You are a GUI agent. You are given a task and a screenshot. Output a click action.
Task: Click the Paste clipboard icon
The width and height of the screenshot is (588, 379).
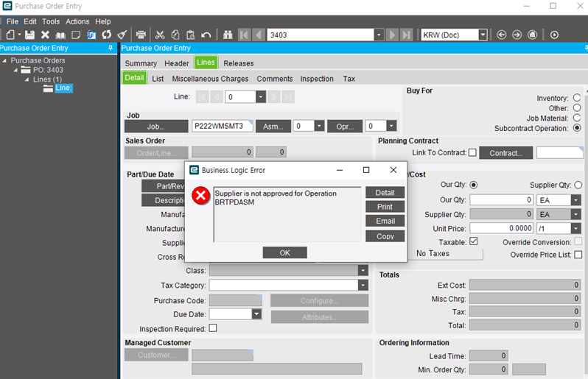click(x=191, y=35)
